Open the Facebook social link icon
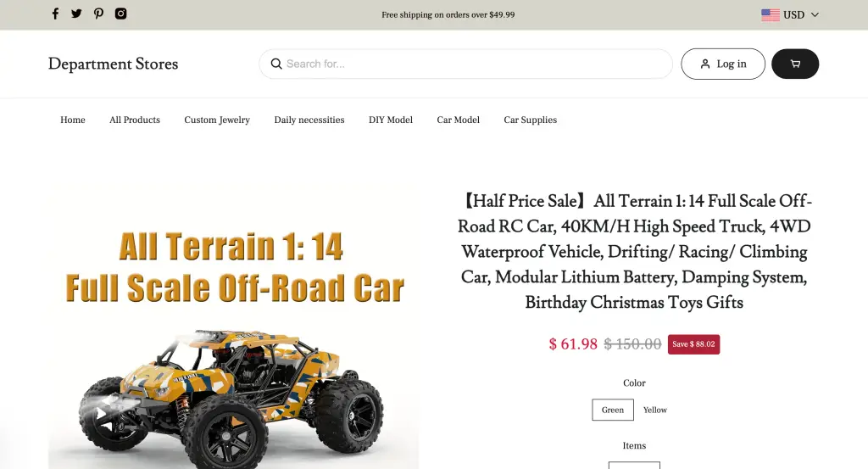 (55, 14)
